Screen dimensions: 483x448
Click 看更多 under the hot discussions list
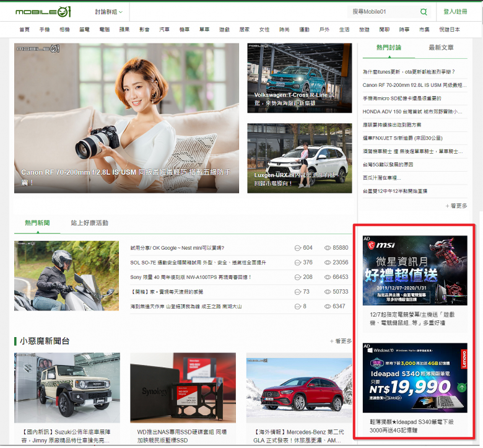pos(456,206)
